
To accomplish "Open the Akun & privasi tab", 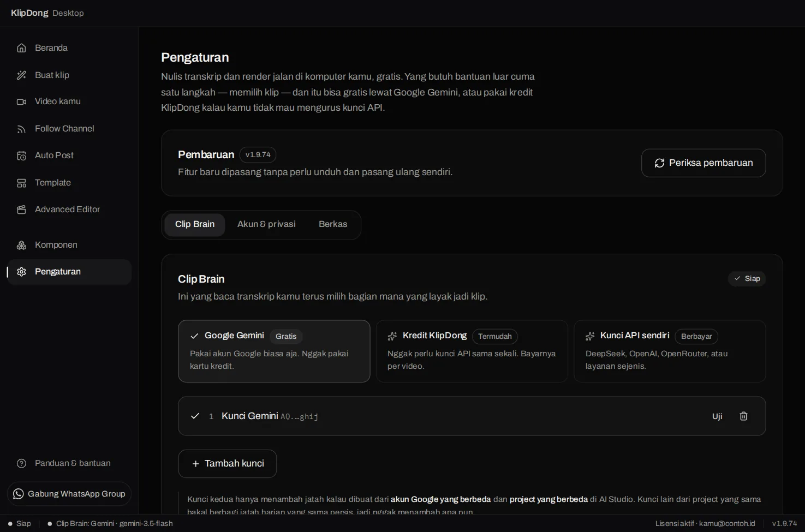I will point(266,224).
